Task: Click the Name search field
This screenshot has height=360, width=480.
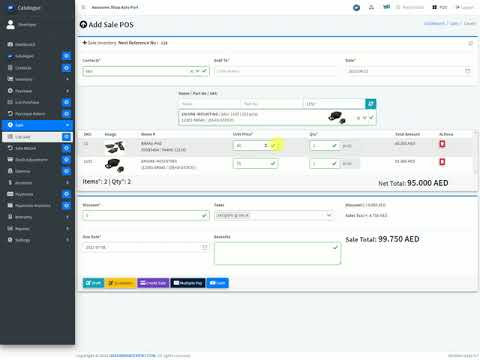Action: coord(209,104)
